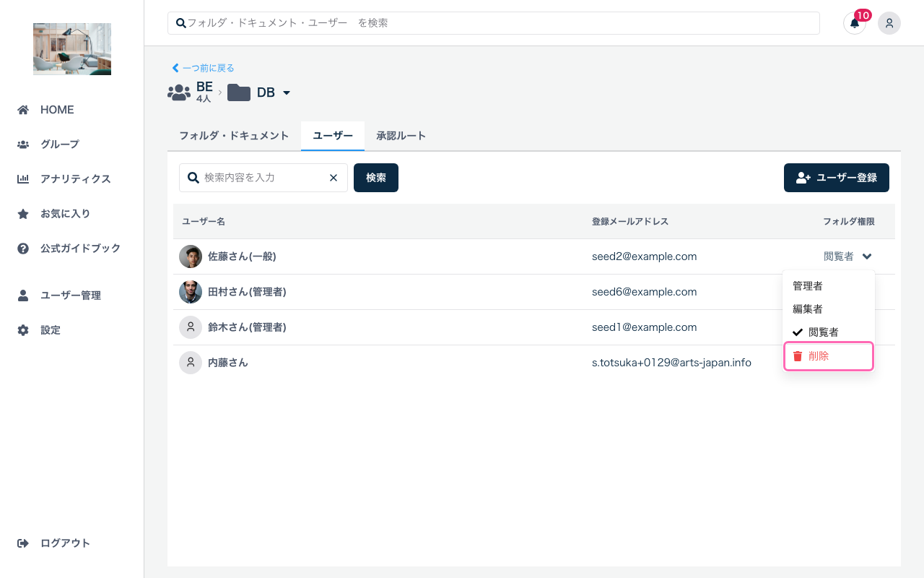Open Favorites (お気に入り) in sidebar
Viewport: 924px width, 578px height.
65,214
